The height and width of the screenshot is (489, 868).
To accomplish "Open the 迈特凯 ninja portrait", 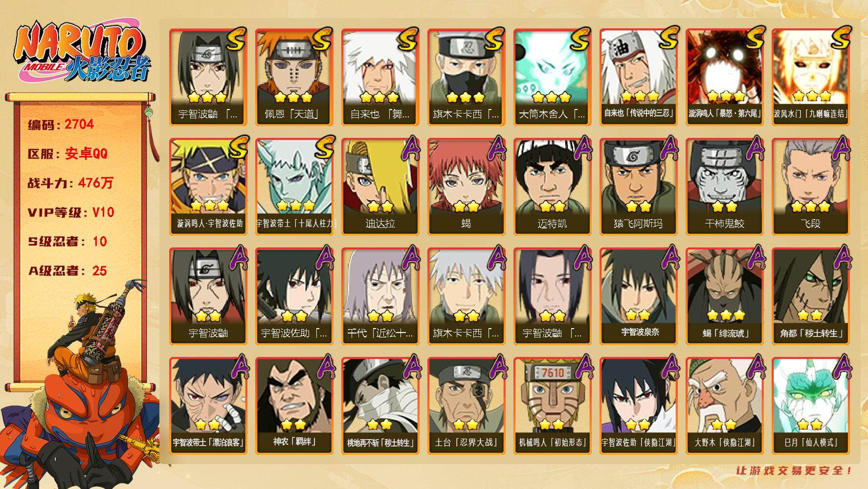I will [552, 187].
